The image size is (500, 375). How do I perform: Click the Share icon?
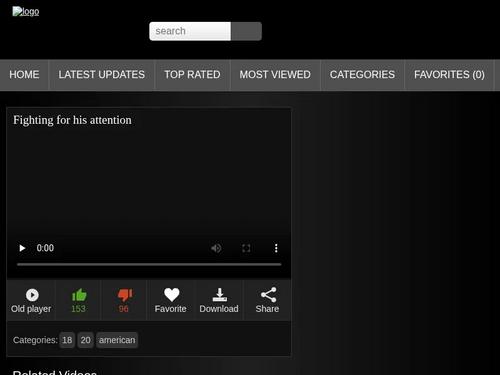(x=269, y=295)
